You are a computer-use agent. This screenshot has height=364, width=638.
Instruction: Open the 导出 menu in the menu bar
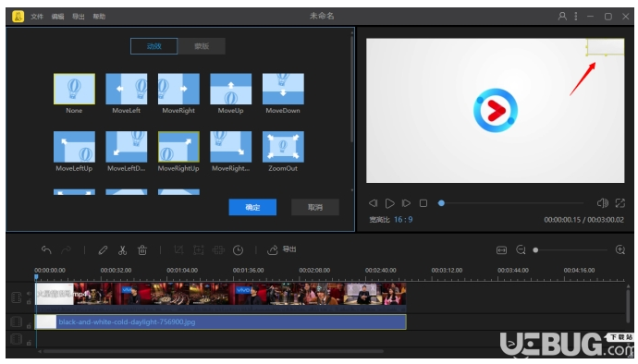point(78,17)
